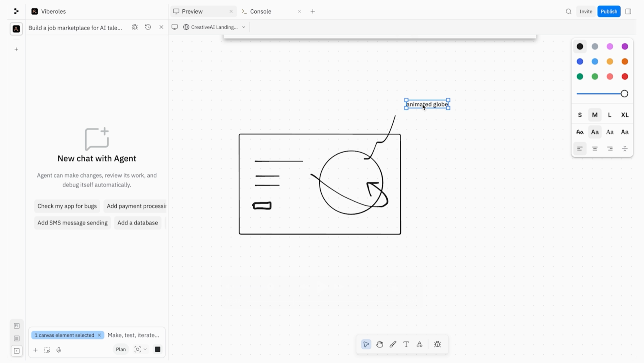Click the chat history icon

148,27
